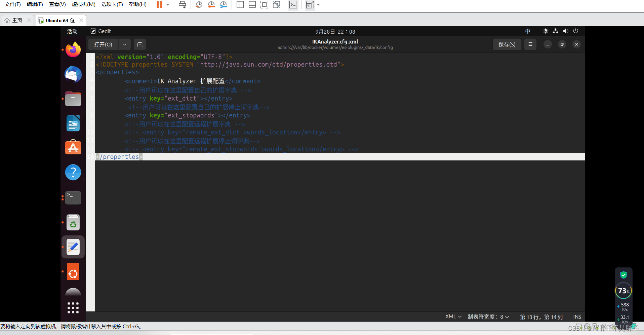The height and width of the screenshot is (335, 644).
Task: Click the brightness icon in system tray
Action: [546, 31]
